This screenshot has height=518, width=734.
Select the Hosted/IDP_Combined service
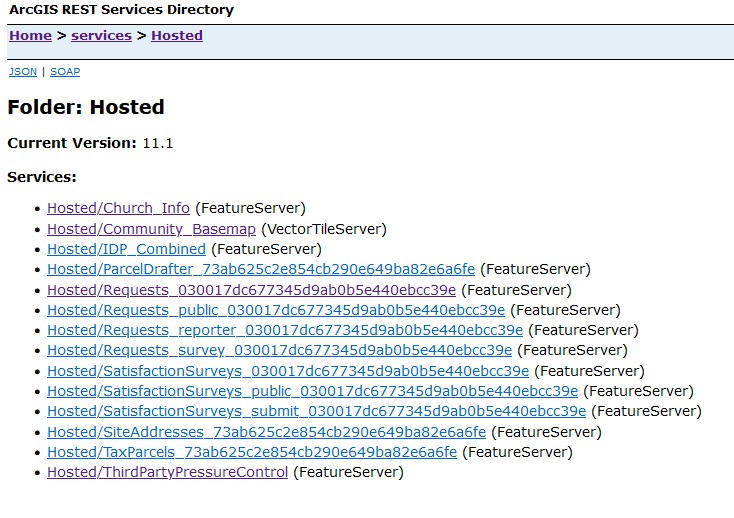pyautogui.click(x=127, y=249)
